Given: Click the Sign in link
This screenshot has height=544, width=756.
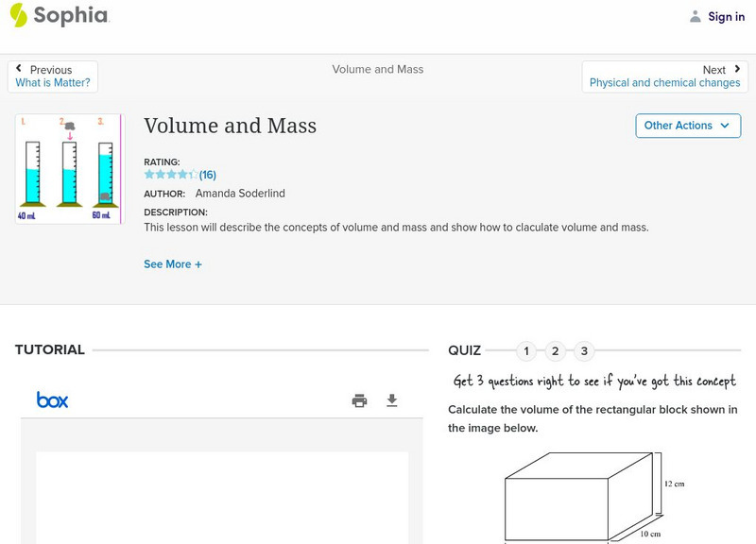Looking at the screenshot, I should click(x=726, y=16).
